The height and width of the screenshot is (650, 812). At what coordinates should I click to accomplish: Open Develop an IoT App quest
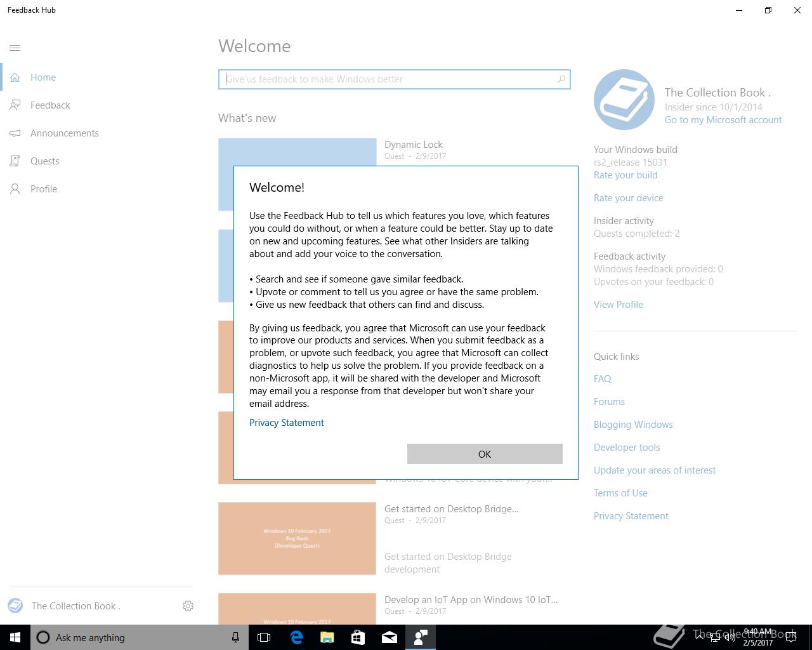(x=471, y=600)
